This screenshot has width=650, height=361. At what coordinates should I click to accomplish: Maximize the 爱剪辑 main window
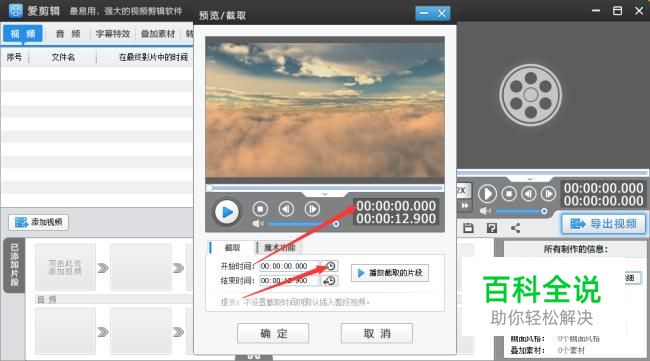click(x=617, y=11)
